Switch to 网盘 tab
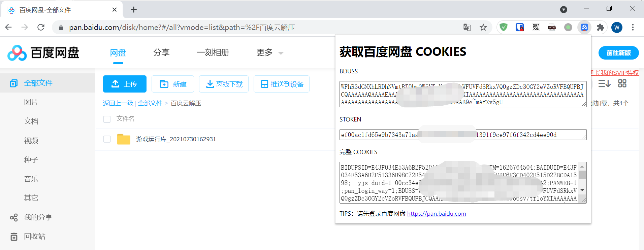This screenshot has width=644, height=250. tap(118, 52)
